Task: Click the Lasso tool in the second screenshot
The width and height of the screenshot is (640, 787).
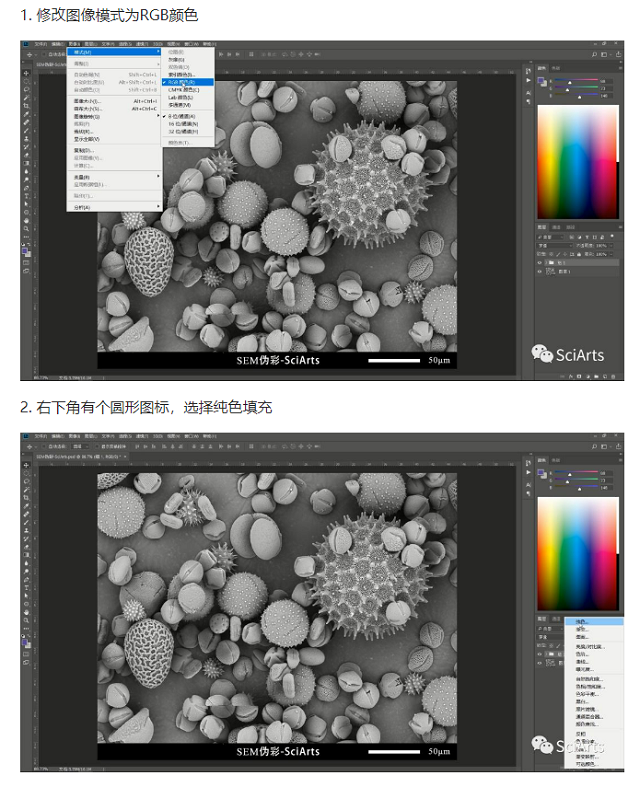Action: point(26,481)
